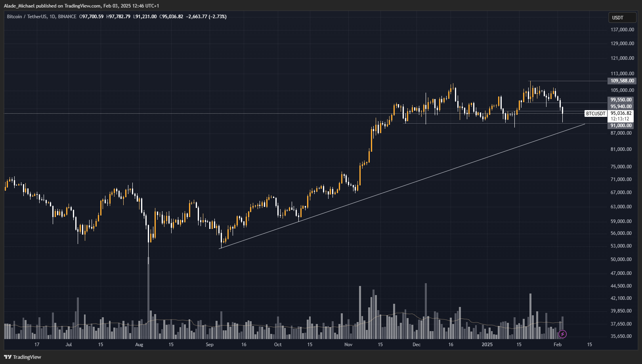Click the purple lightning bolt icon

coord(562,334)
